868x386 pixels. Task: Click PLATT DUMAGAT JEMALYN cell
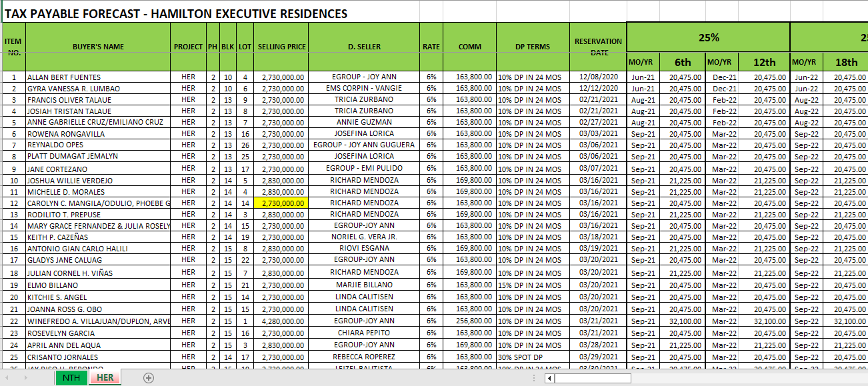pos(98,157)
